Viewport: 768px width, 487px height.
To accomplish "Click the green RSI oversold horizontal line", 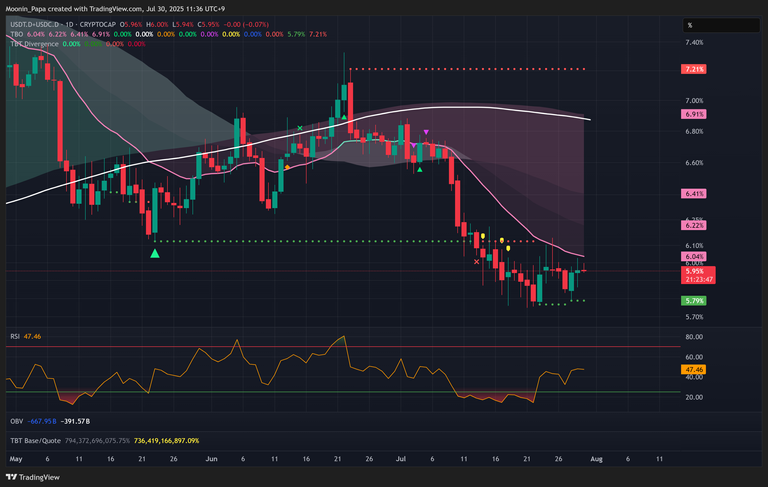I will (x=343, y=392).
